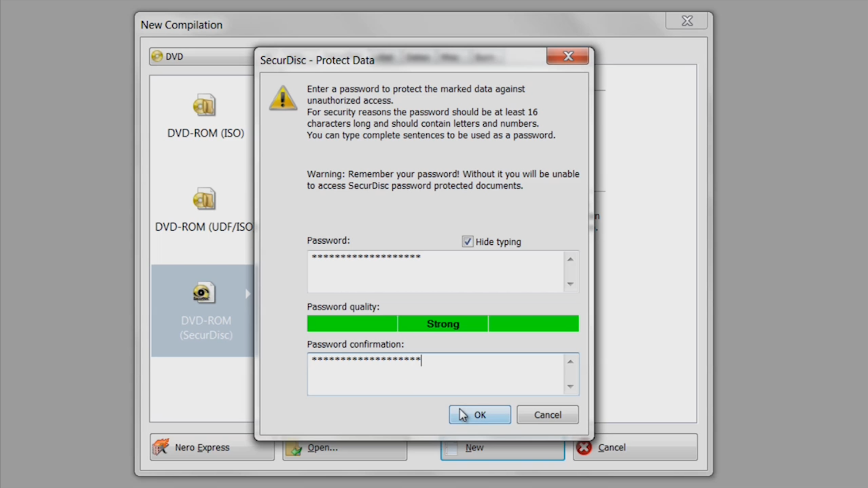Cancel the SecurDisc Protect Data dialog
The width and height of the screenshot is (868, 488).
point(547,415)
